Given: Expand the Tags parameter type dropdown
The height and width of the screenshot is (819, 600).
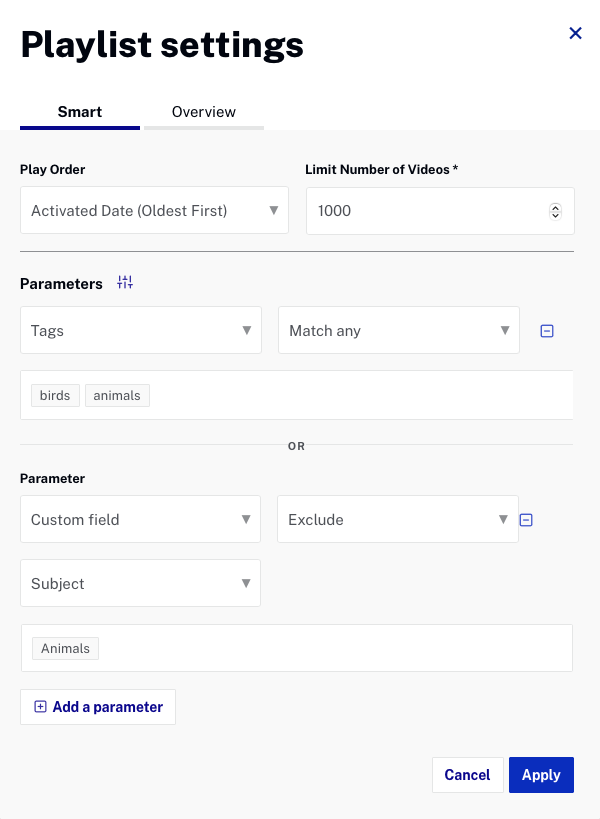Looking at the screenshot, I should coord(140,331).
